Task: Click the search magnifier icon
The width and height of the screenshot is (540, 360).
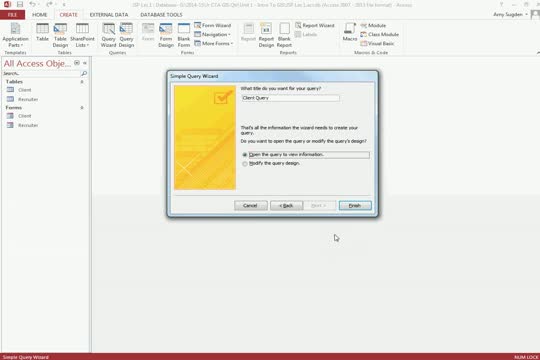Action: click(84, 73)
